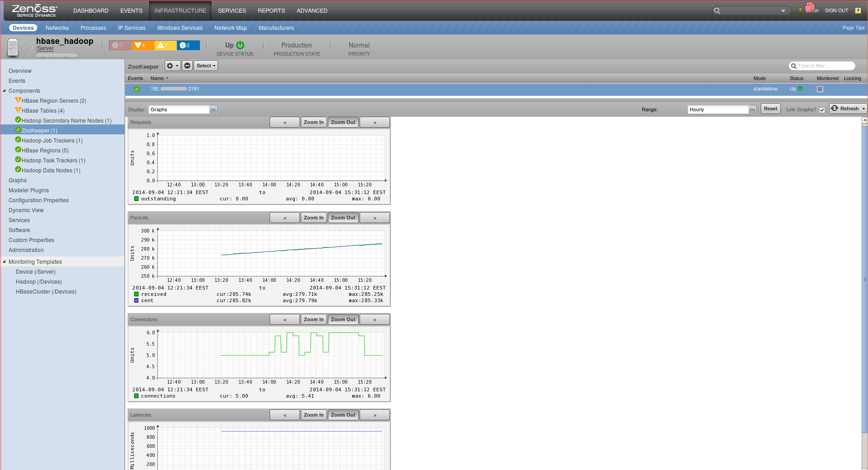Select Modeler Plugins in left panel
Viewport: 868px width, 470px height.
[x=28, y=190]
